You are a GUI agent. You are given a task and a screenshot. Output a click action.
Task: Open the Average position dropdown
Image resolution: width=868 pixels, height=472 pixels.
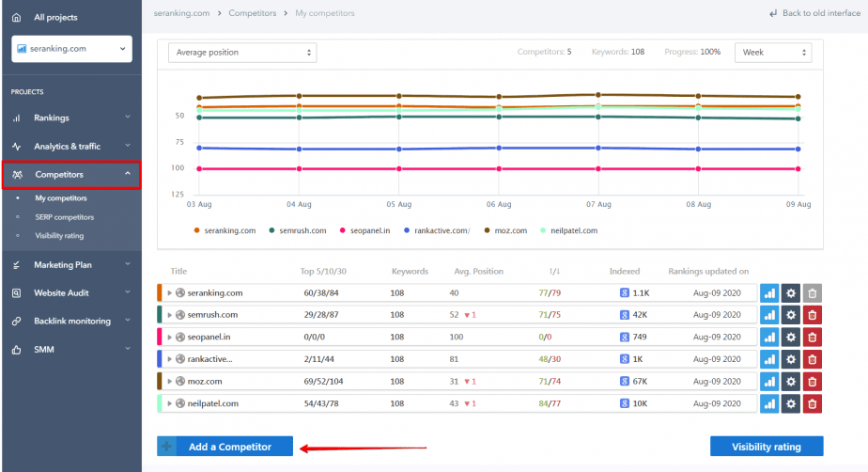click(x=242, y=53)
